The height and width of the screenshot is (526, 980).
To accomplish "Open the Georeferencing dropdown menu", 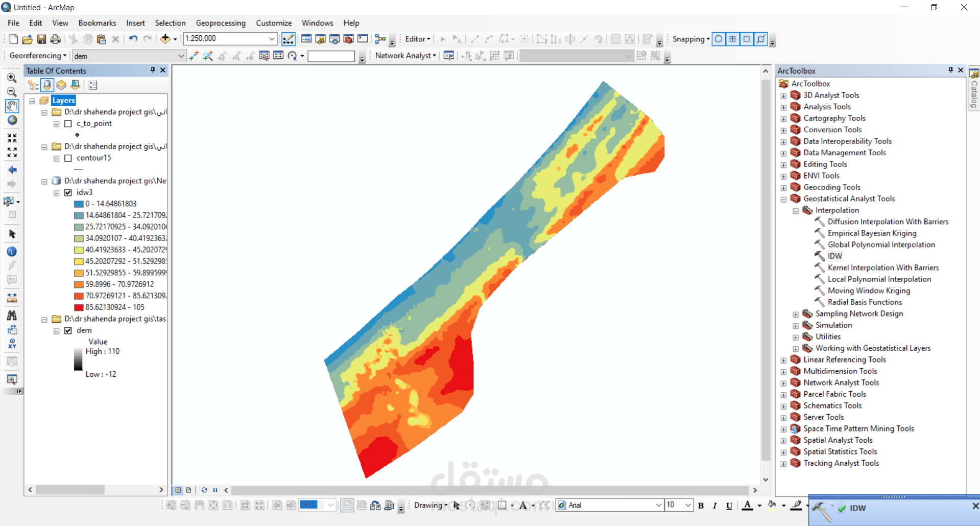I will tap(38, 56).
